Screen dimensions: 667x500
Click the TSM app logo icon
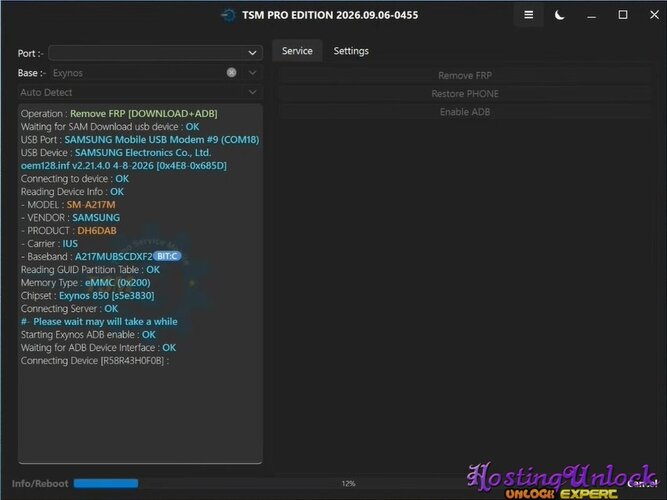(228, 15)
